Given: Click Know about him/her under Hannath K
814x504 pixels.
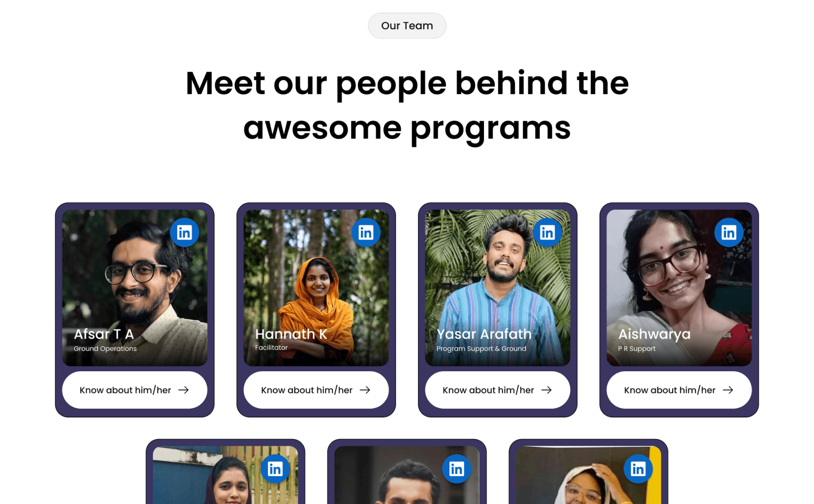Looking at the screenshot, I should tap(316, 390).
